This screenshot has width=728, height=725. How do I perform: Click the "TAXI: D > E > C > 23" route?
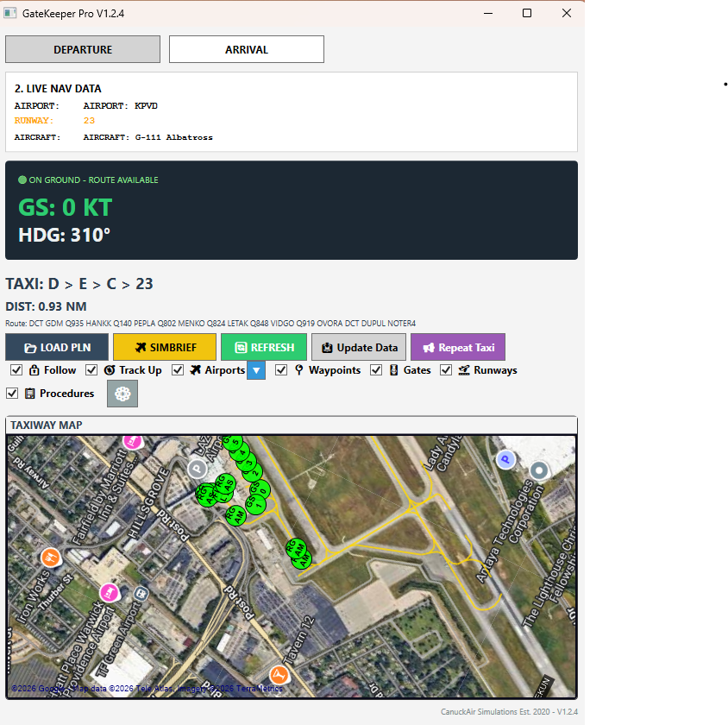(x=79, y=283)
